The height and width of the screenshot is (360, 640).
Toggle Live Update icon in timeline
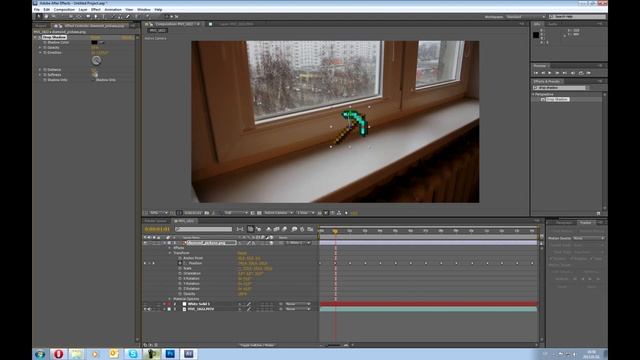tap(250, 229)
